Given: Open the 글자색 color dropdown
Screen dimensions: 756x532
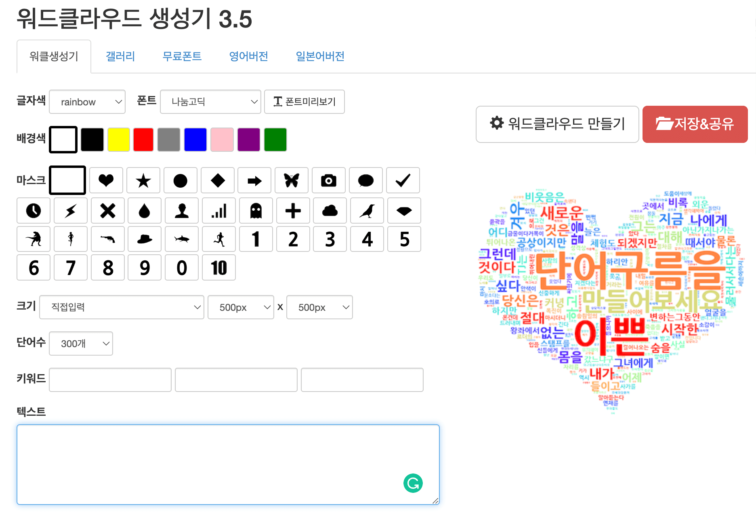Looking at the screenshot, I should [87, 102].
